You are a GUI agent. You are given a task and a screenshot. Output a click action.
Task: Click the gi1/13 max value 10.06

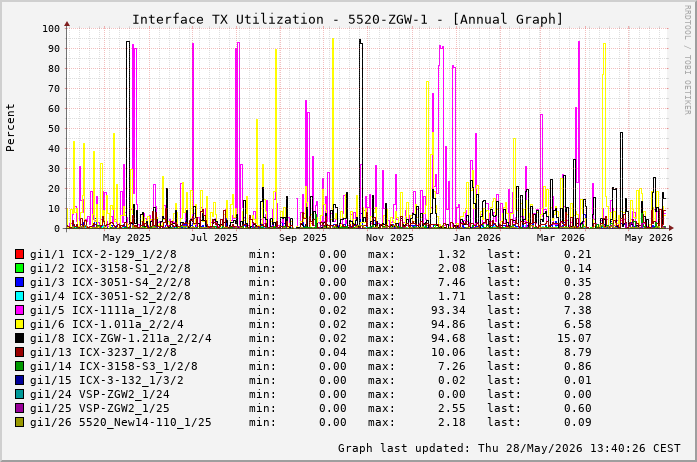pyautogui.click(x=448, y=352)
